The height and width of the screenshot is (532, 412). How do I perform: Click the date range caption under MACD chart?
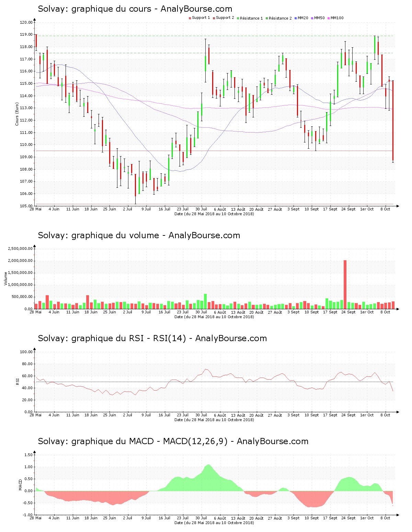click(x=214, y=523)
